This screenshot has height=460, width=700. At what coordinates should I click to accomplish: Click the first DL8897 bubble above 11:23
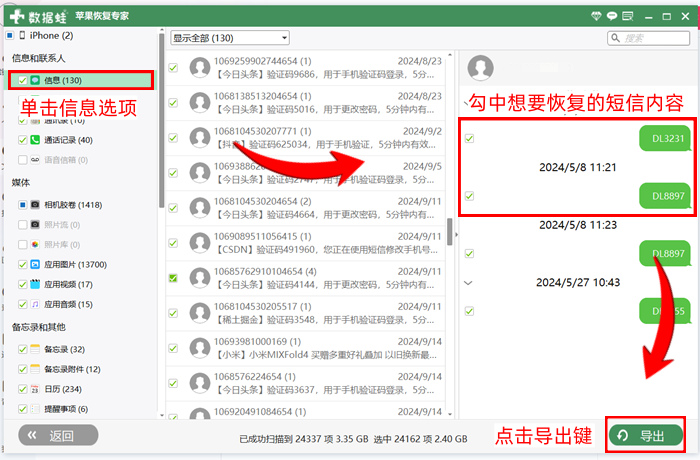(x=667, y=196)
